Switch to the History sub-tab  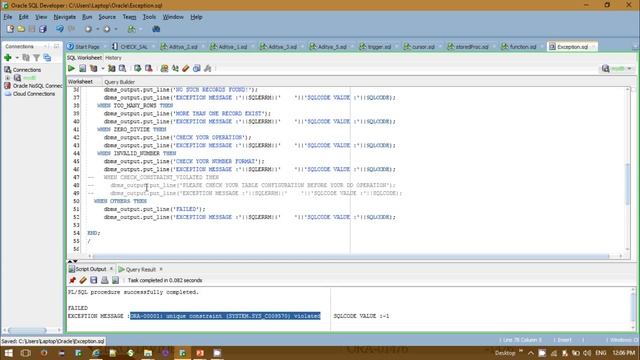pyautogui.click(x=113, y=58)
